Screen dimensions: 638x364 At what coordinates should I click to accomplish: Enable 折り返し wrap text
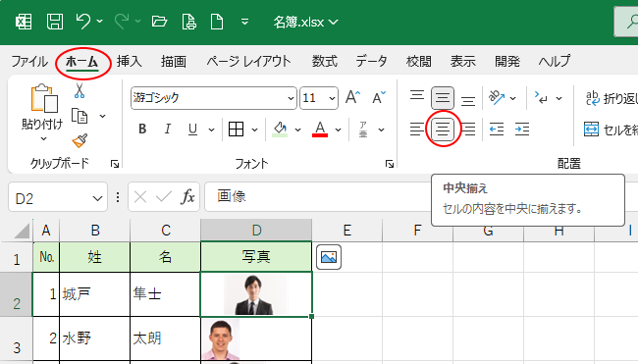[x=611, y=98]
